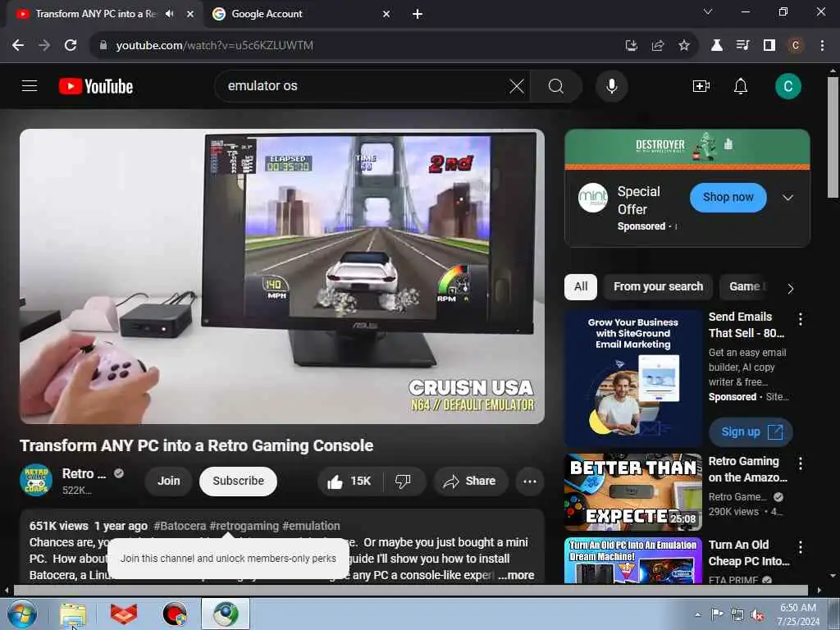
Task: Select the From your search chip
Action: [658, 286]
